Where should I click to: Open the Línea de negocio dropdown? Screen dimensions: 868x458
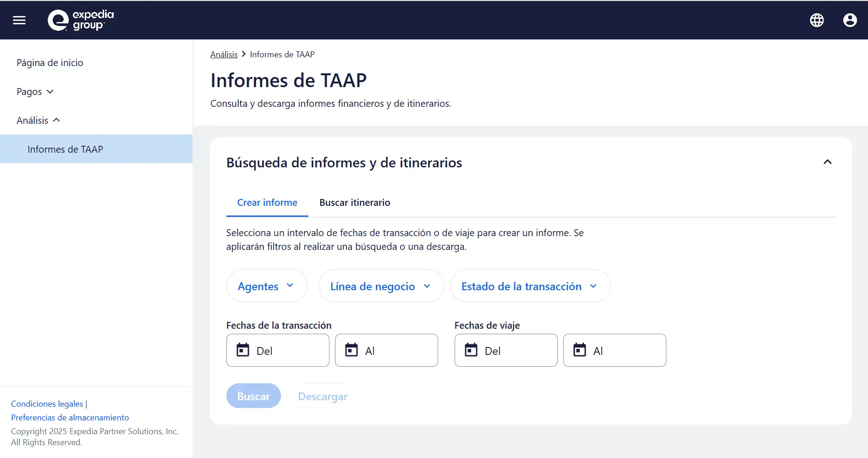[381, 286]
